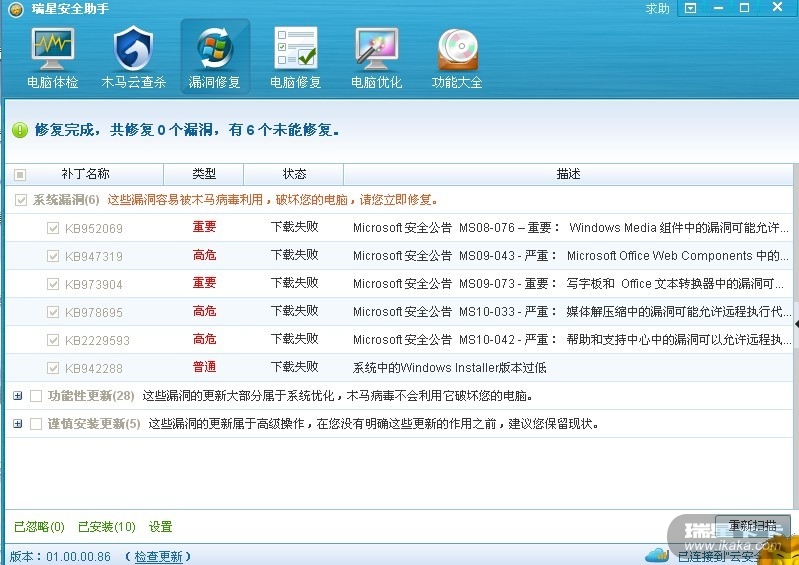799x565 pixels.
Task: Click the 描述 column header
Action: pos(568,174)
